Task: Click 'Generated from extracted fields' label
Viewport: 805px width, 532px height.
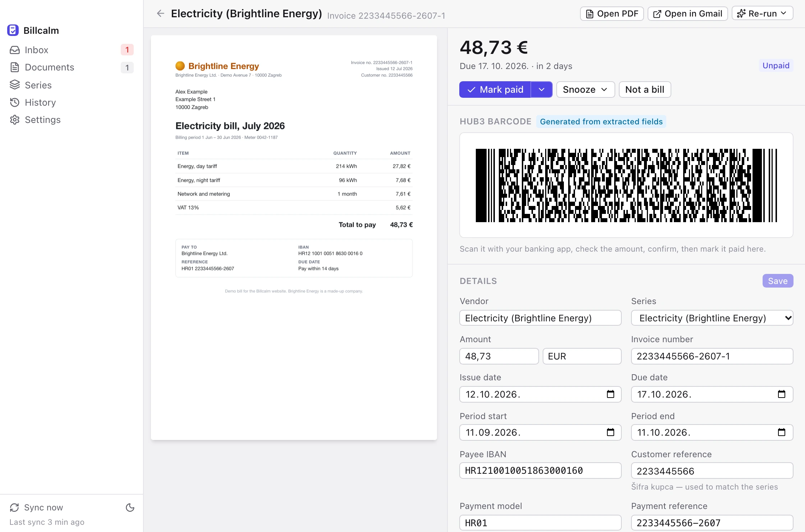Action: tap(601, 121)
